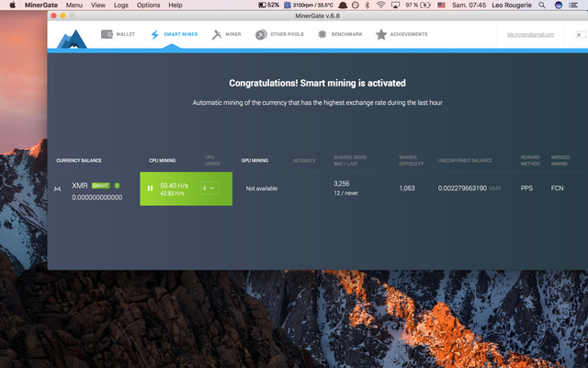Click the Achievements star icon
The height and width of the screenshot is (368, 588).
[x=381, y=34]
